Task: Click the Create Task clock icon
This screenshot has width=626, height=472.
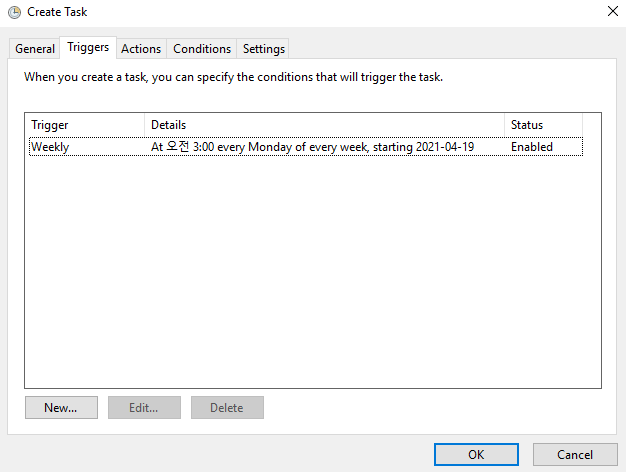Action: [x=14, y=12]
